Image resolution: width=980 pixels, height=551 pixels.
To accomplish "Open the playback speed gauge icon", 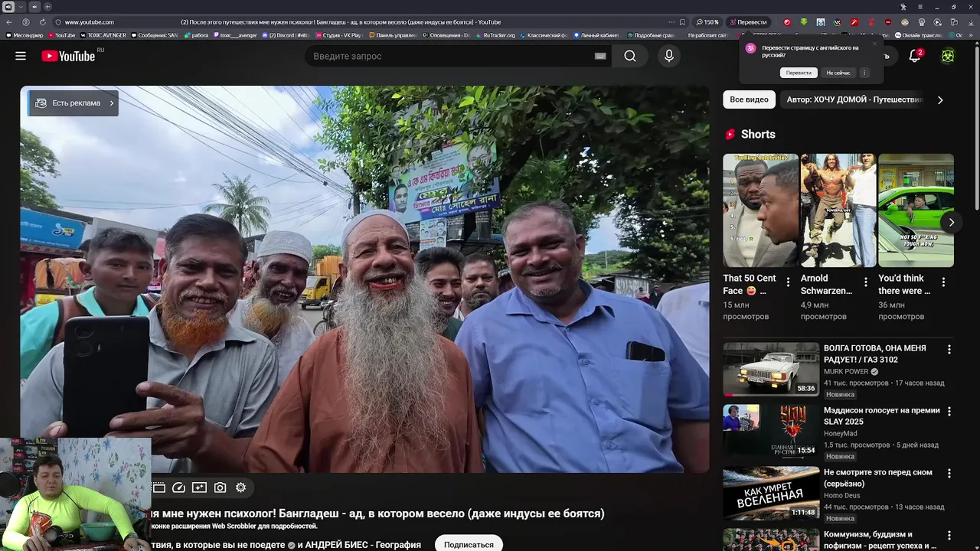I will (178, 487).
